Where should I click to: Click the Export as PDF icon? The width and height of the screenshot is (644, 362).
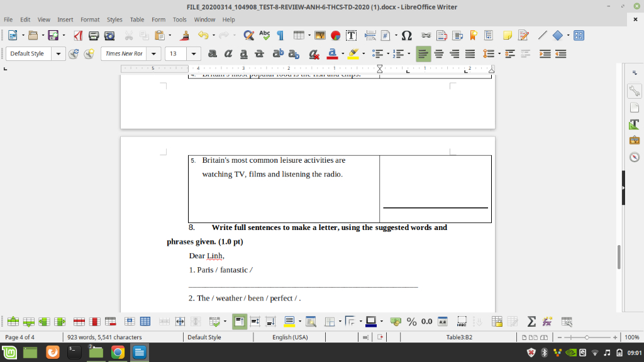point(78,36)
